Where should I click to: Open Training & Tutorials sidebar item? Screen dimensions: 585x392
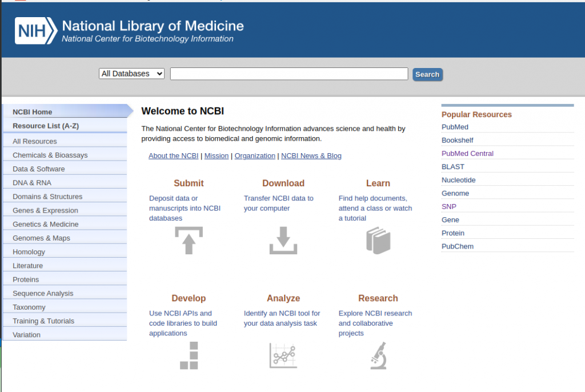click(65, 321)
